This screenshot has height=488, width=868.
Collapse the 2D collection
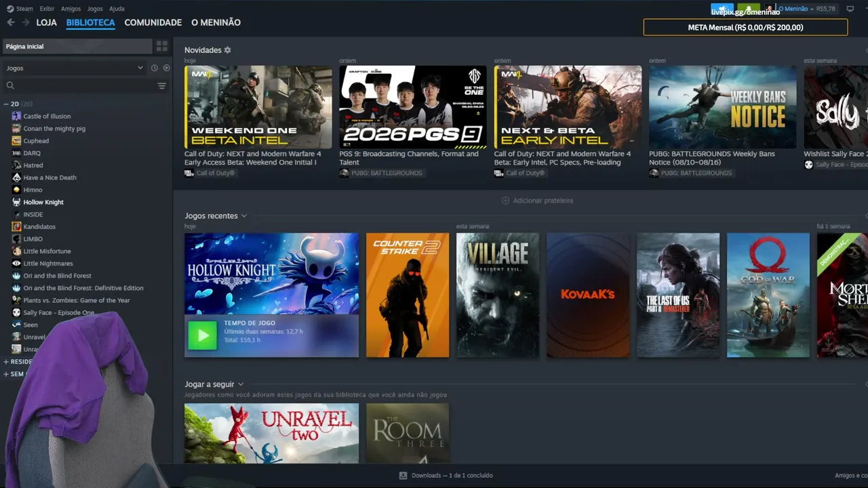(x=6, y=104)
